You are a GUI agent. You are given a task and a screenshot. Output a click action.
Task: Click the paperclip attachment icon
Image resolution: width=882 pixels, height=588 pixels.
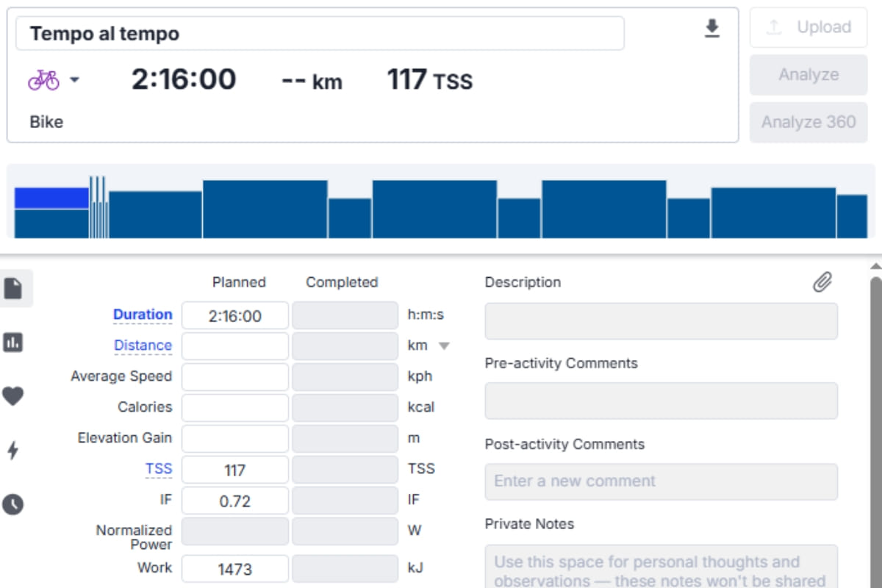tap(822, 282)
